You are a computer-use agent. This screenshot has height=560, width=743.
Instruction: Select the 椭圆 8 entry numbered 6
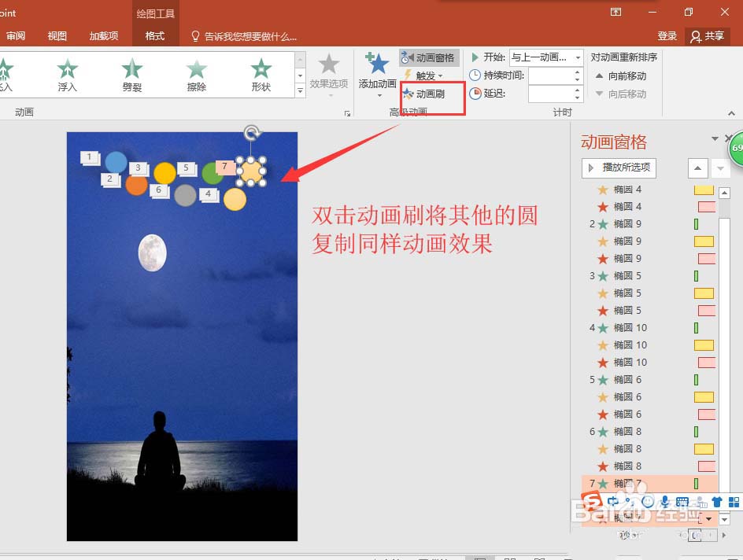[x=649, y=432]
